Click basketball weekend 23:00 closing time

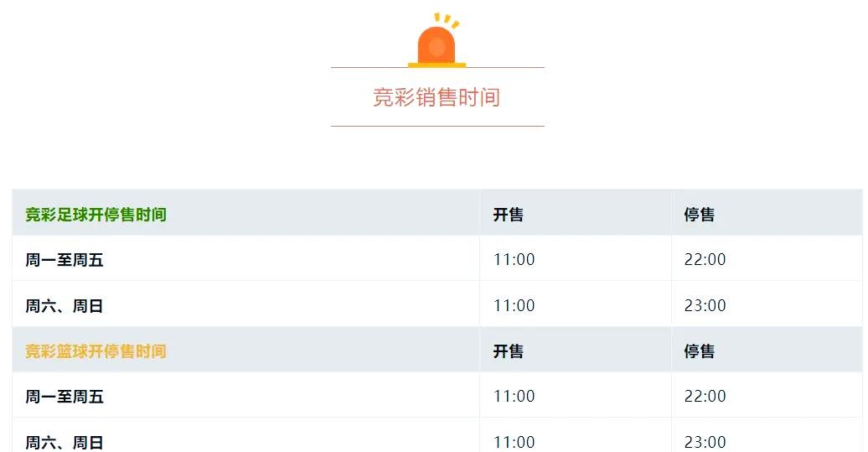(705, 442)
